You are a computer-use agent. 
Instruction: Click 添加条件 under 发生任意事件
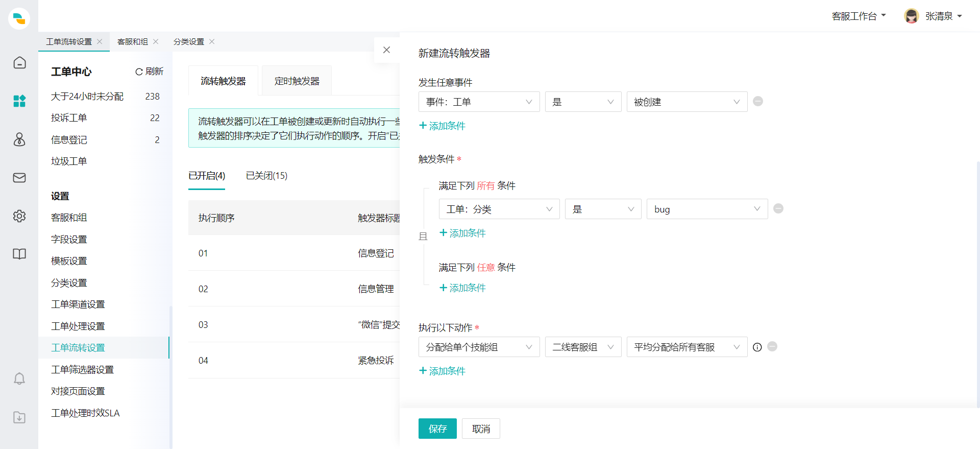pos(442,126)
